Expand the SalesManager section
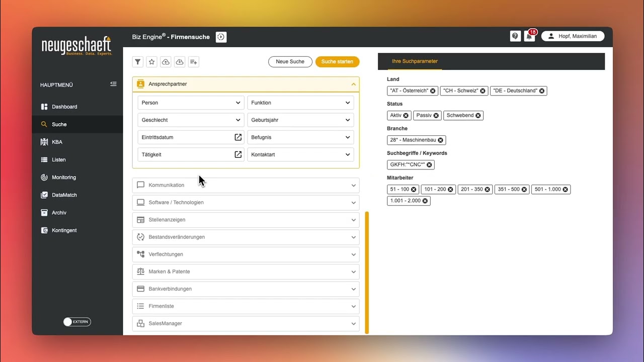The image size is (644, 362). pos(246,323)
